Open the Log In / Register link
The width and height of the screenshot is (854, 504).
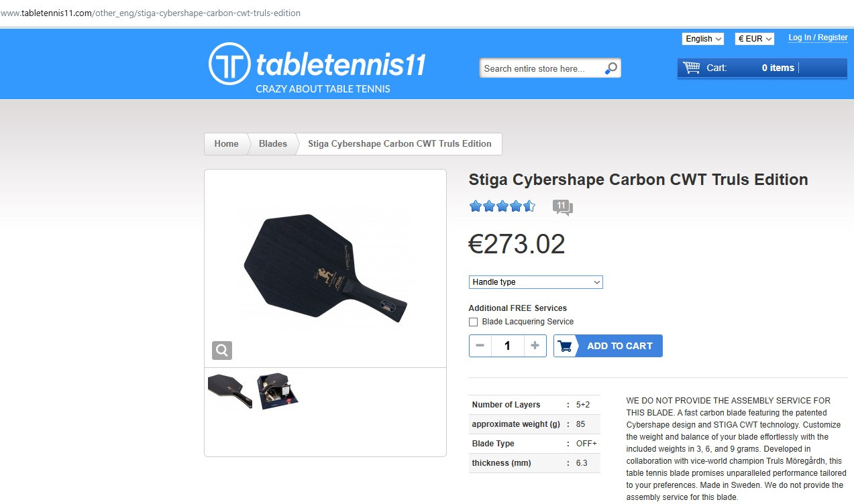[818, 38]
